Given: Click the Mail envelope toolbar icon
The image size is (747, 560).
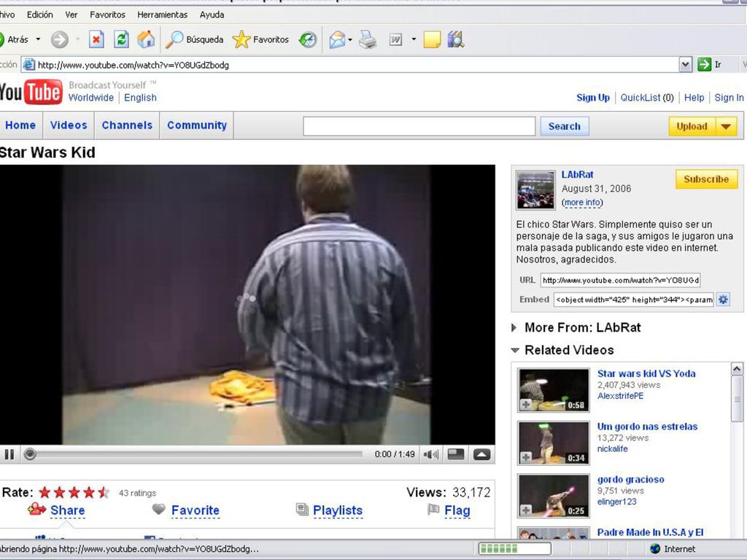Looking at the screenshot, I should click(x=337, y=39).
